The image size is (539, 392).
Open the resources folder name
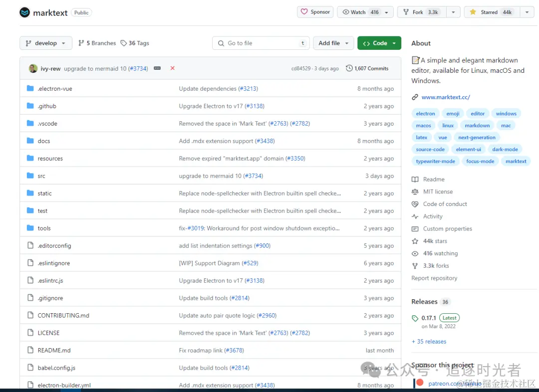coord(50,159)
